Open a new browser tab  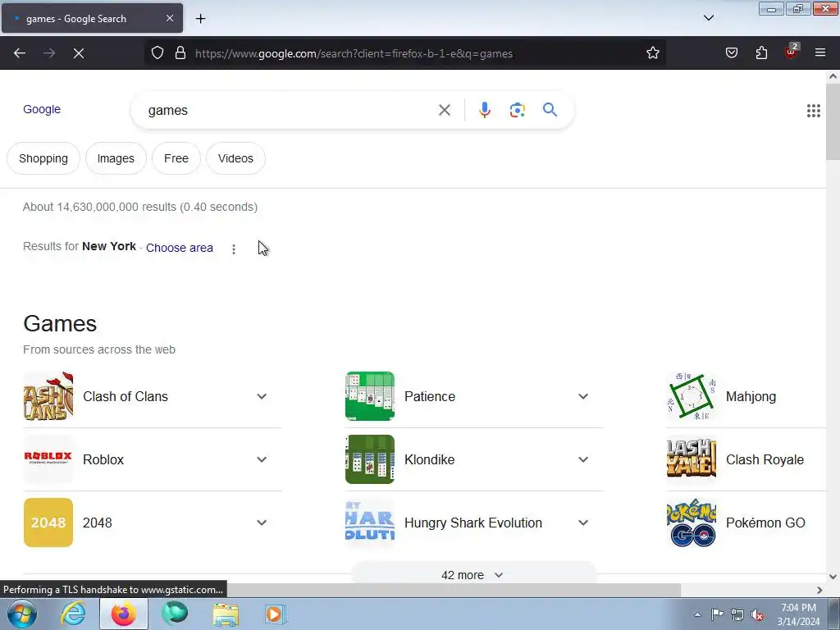200,19
